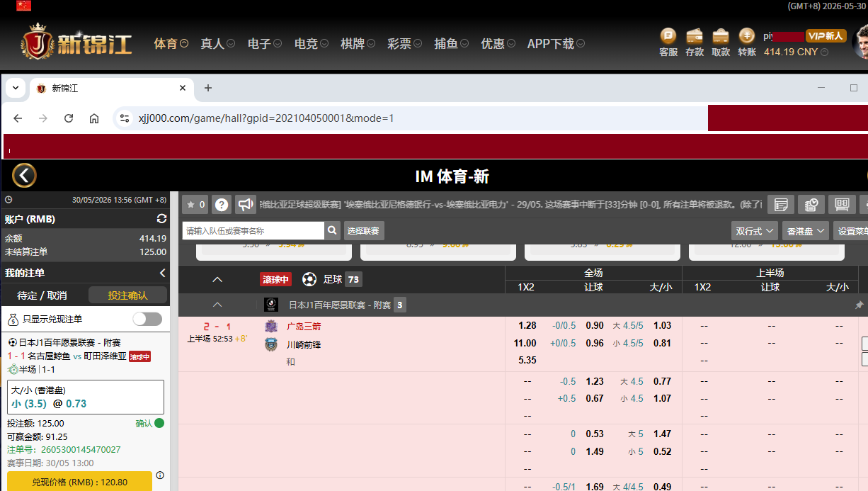Image resolution: width=868 pixels, height=491 pixels.
Task: Open the star favorites counter
Action: point(195,205)
